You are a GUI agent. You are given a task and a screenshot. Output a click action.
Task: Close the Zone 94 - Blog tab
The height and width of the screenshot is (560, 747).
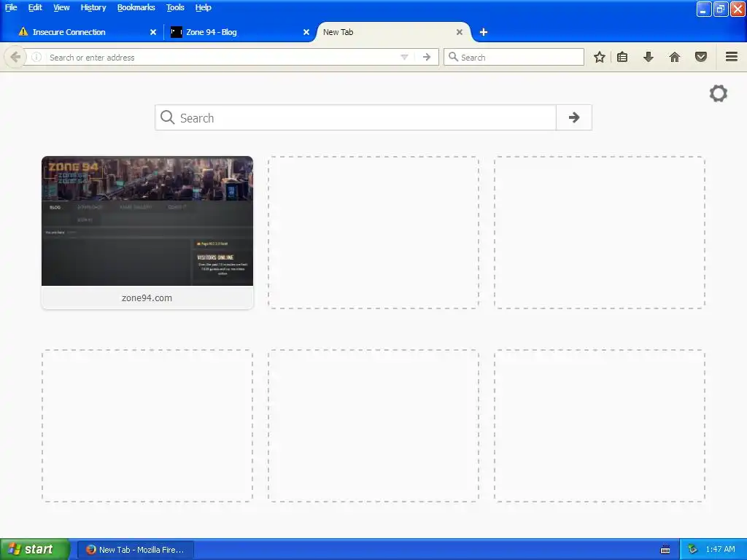point(306,32)
